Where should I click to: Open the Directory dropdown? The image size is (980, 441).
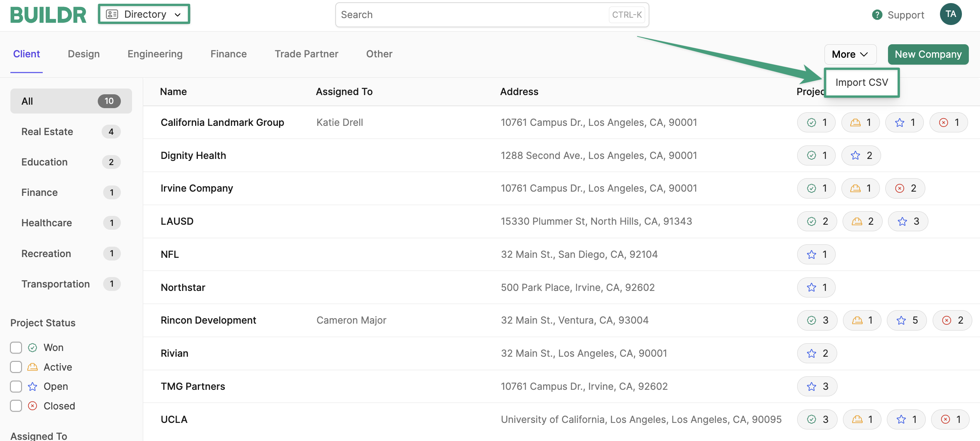pos(144,14)
